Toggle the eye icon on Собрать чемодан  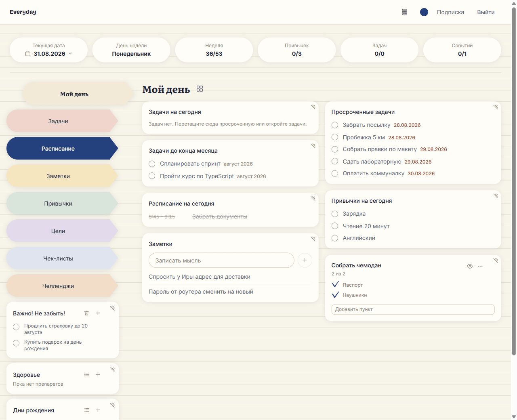tap(470, 266)
